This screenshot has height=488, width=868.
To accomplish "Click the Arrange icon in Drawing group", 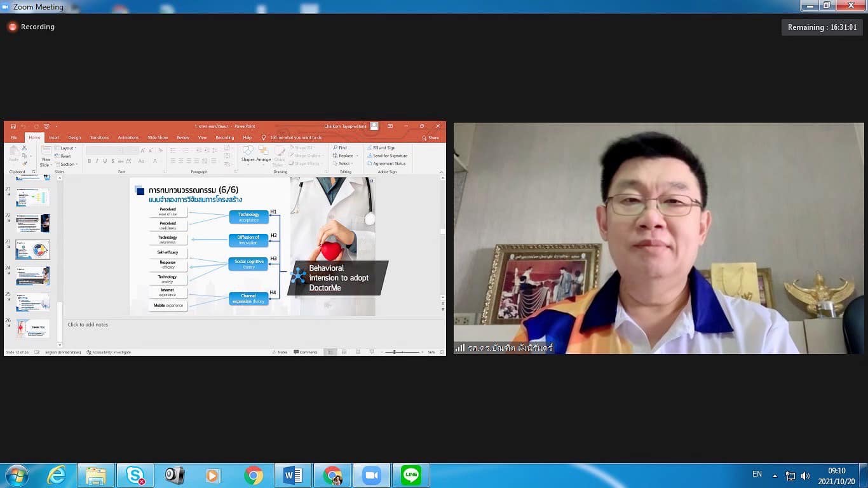I will click(264, 151).
